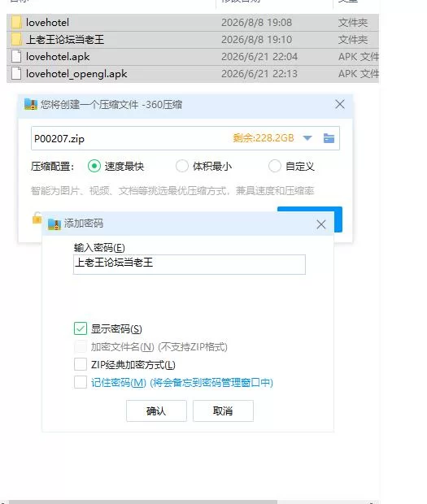Click the 输入密码 text field

190,264
